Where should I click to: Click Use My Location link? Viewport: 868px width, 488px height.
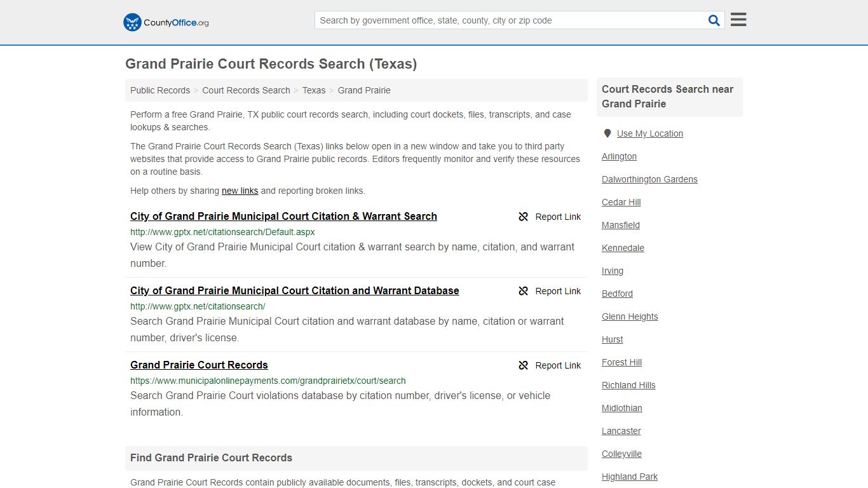(x=650, y=133)
